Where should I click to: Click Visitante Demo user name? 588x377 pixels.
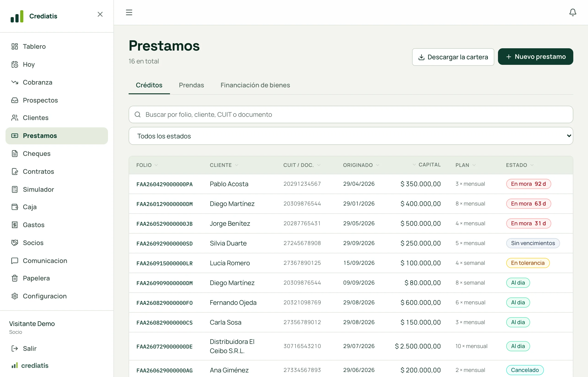(x=32, y=324)
